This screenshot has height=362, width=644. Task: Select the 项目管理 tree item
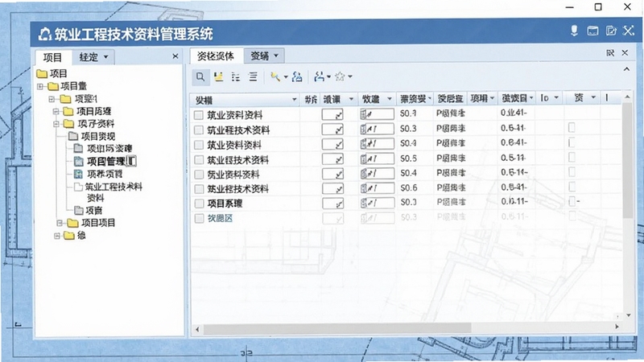[x=106, y=162]
